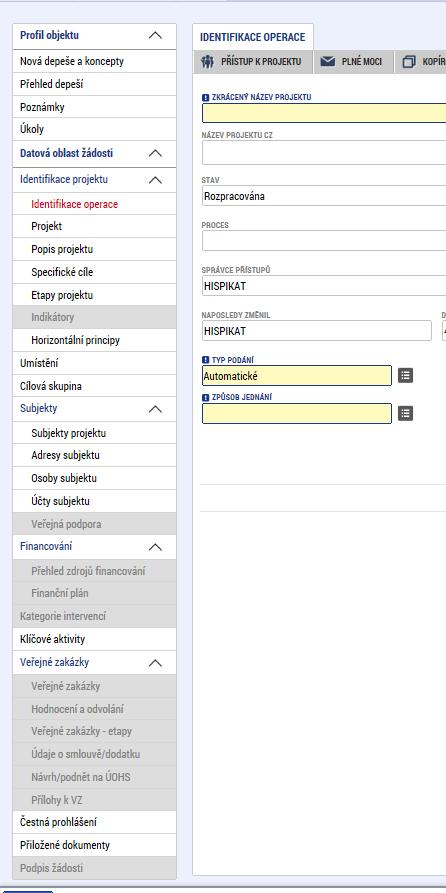Click the Zkrácený název projektu field

(x=324, y=113)
